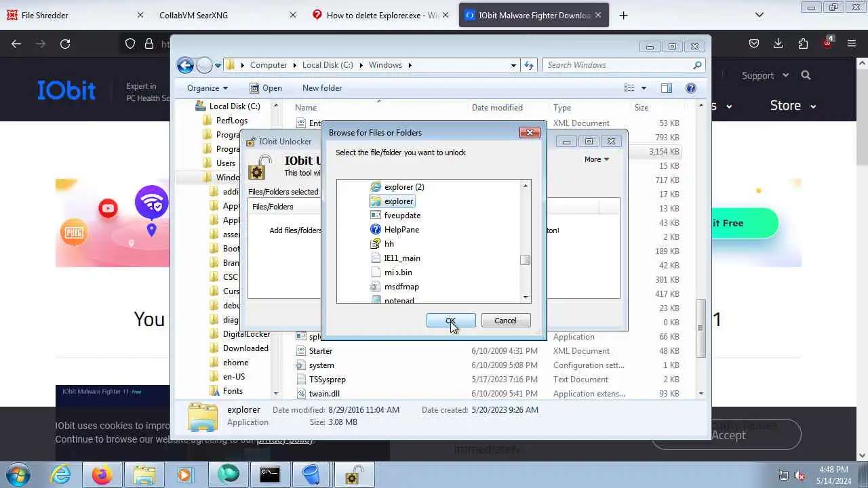This screenshot has height=488, width=868.
Task: Sort Explorer files by Date modified
Action: (497, 108)
